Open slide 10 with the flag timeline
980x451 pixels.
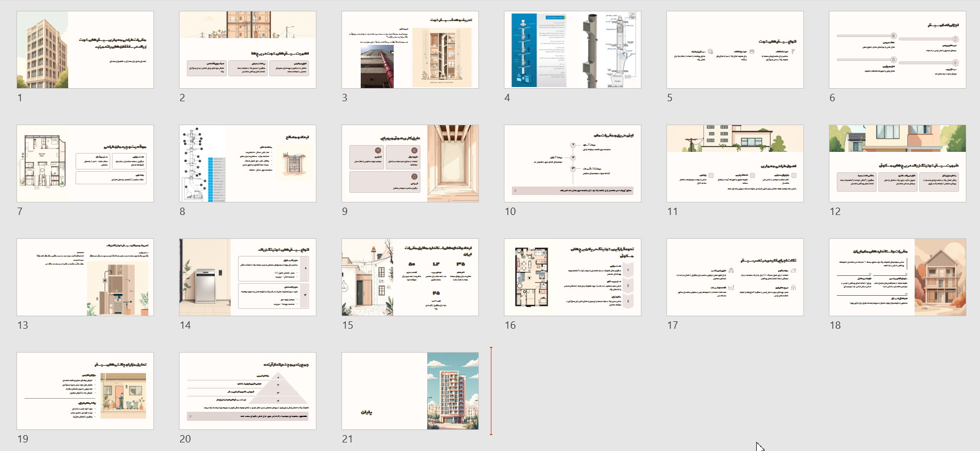[x=573, y=163]
